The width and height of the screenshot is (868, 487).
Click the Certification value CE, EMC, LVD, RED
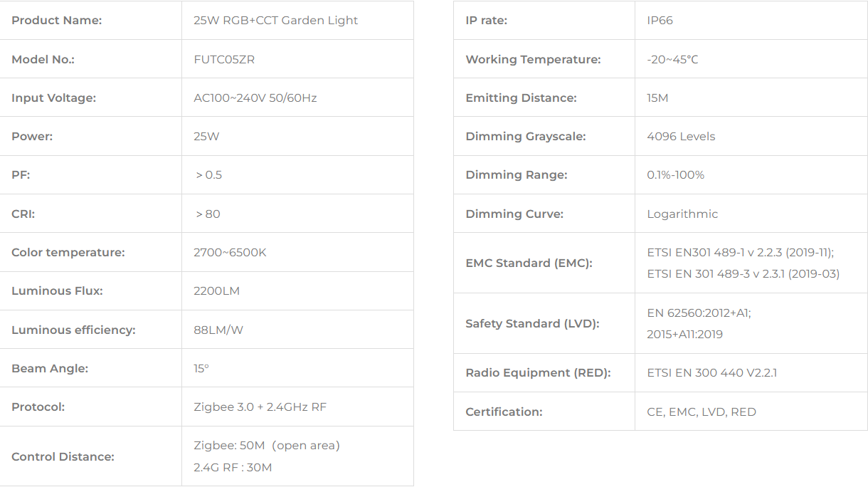pos(702,412)
